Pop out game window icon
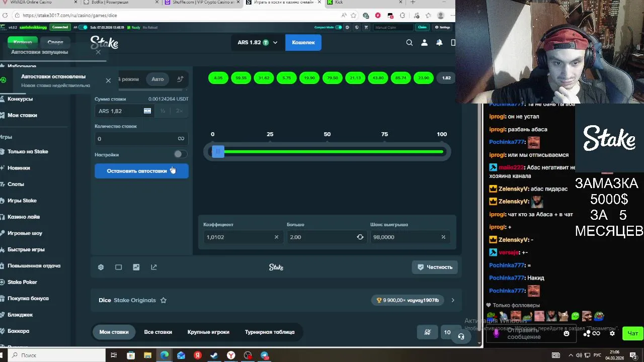 coord(154,267)
